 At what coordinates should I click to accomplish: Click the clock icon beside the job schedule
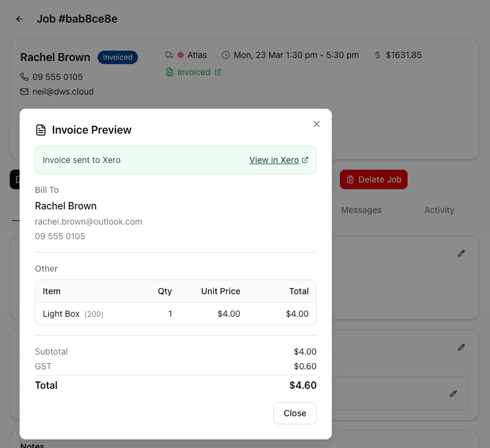[225, 55]
